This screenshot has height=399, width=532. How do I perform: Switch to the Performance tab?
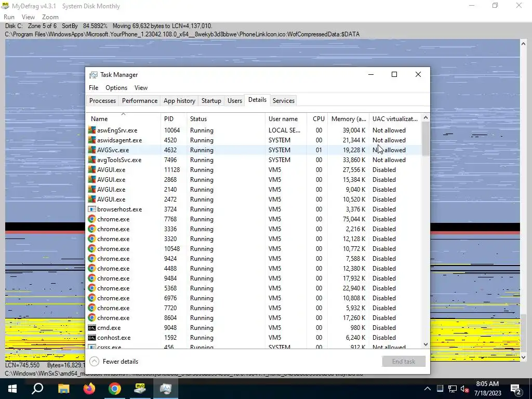click(140, 101)
